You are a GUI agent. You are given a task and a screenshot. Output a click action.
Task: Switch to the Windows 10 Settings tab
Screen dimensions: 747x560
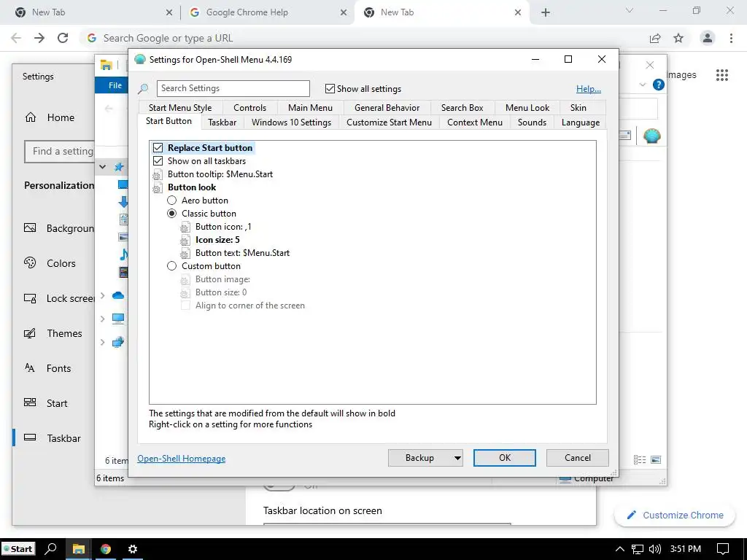(291, 122)
